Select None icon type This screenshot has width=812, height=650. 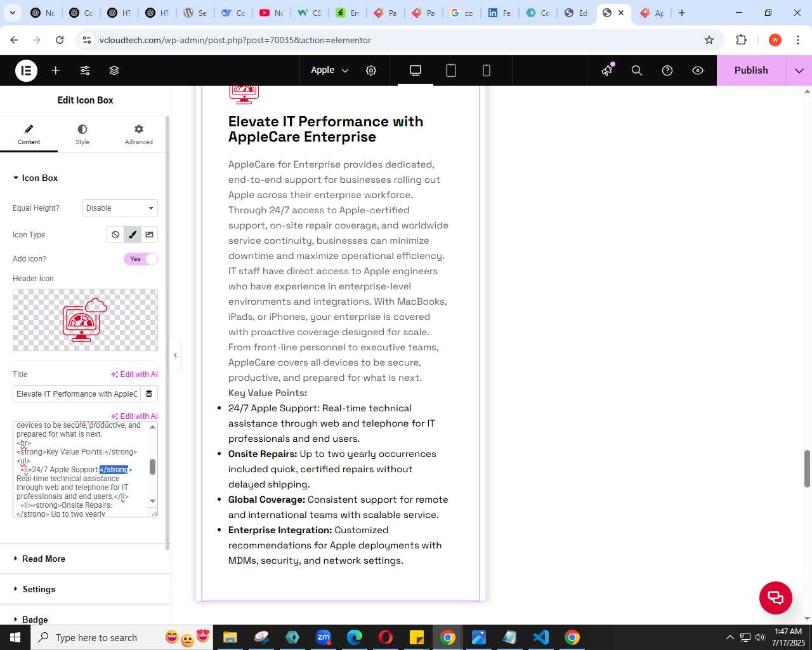pos(115,235)
